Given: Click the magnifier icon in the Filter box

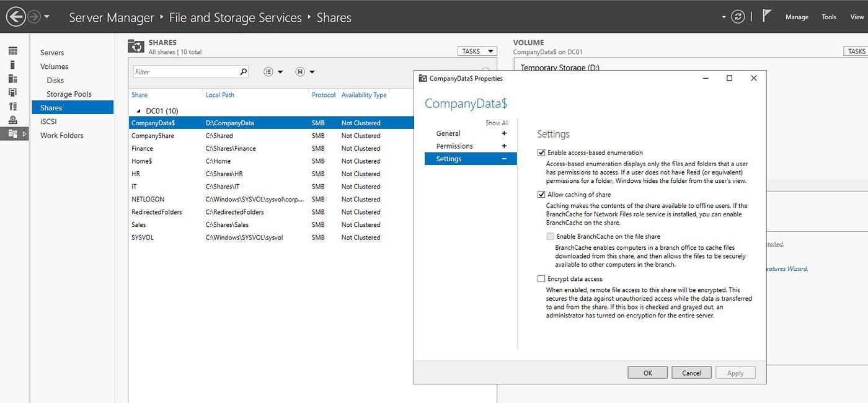Looking at the screenshot, I should (243, 72).
